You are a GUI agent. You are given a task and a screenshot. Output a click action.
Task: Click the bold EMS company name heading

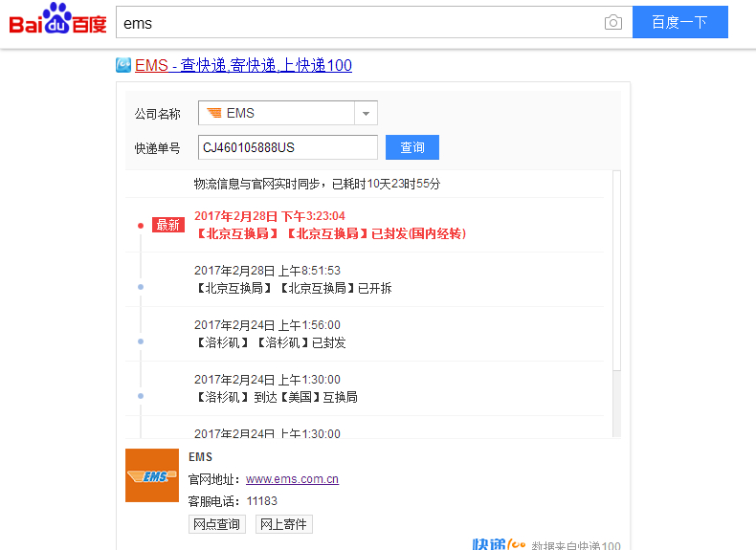[201, 457]
